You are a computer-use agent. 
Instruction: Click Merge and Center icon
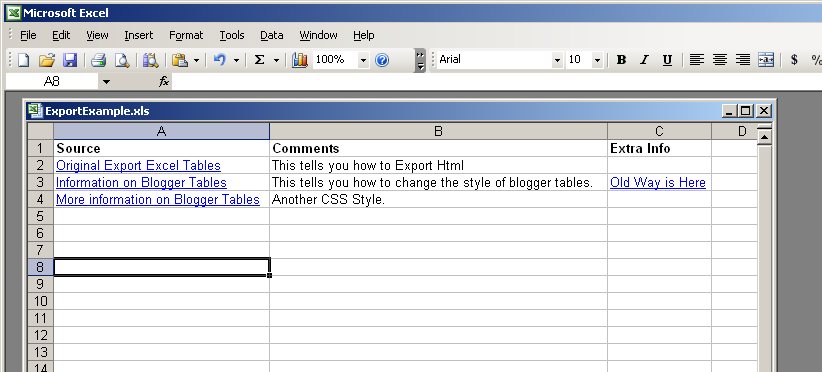766,60
